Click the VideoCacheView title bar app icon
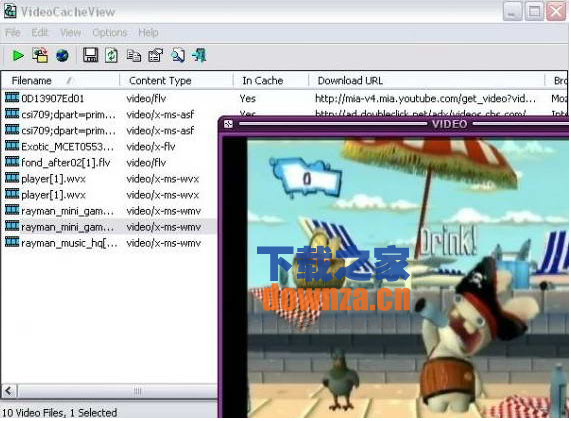Viewport: 571px width, 421px height. (x=10, y=11)
